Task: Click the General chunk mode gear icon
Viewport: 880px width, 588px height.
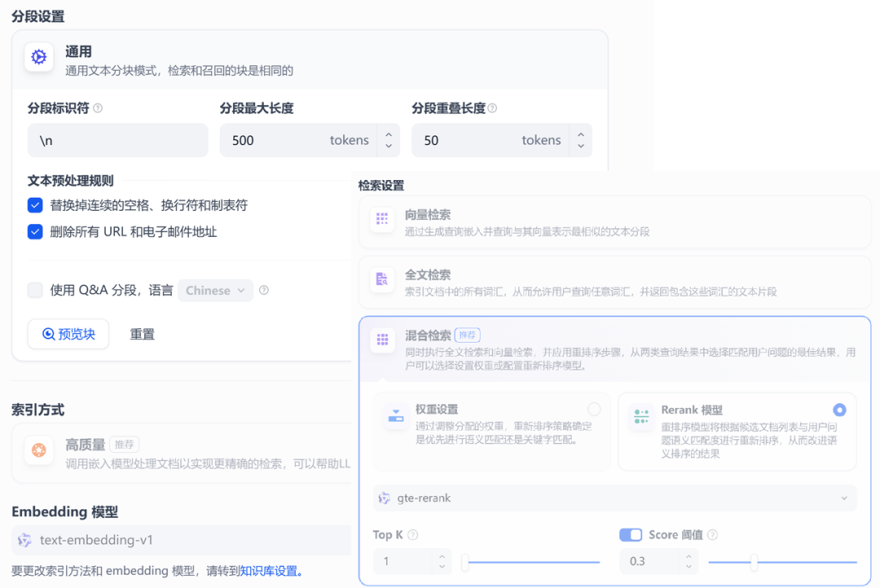Action: click(39, 57)
